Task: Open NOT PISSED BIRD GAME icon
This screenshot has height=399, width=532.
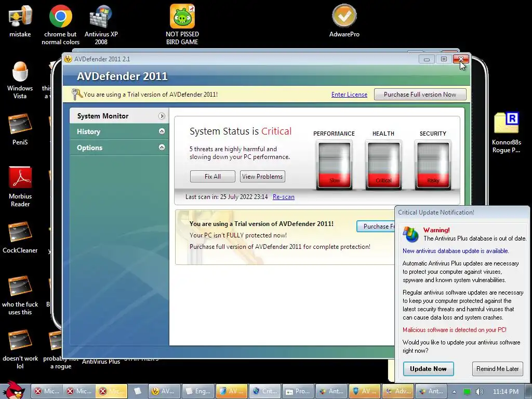Action: [182, 24]
